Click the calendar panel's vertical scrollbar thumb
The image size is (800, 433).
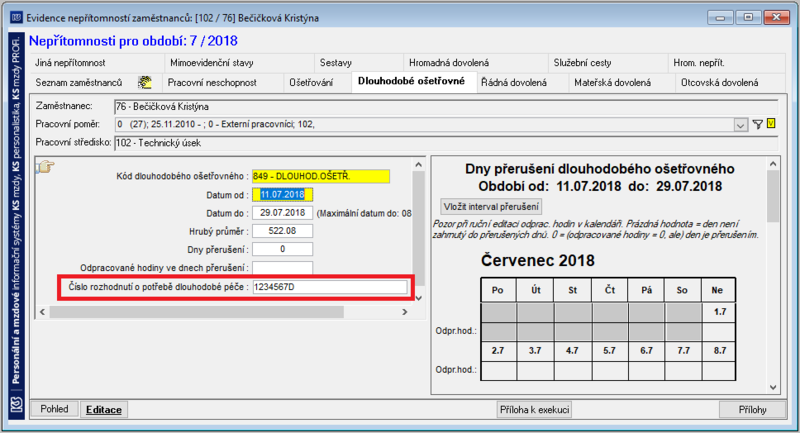(773, 196)
